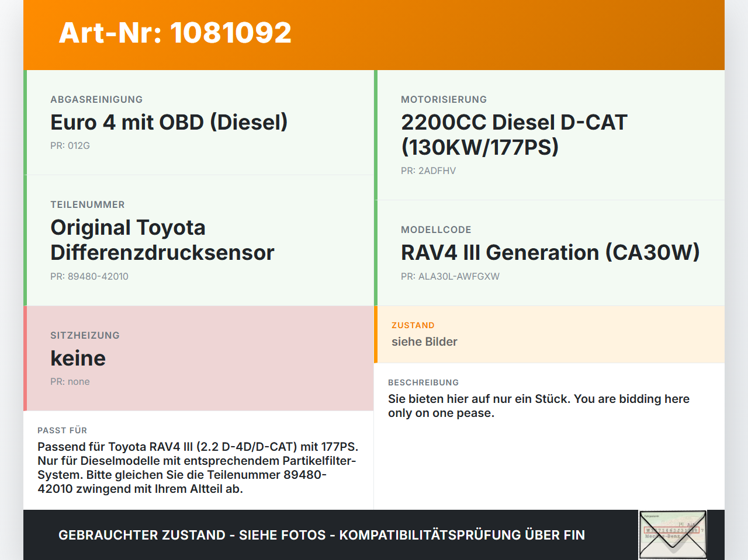Click Euro 4 mit OBD (Diesel) value

click(169, 122)
